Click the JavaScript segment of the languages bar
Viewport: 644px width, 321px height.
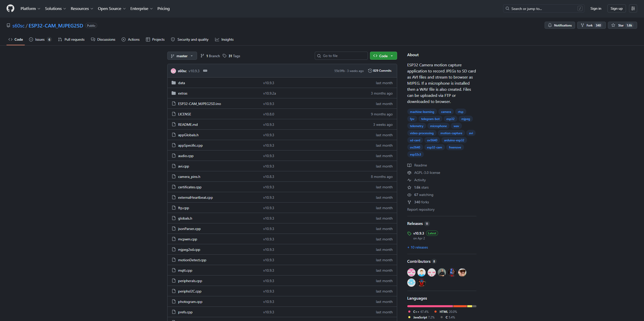pyautogui.click(x=470, y=306)
